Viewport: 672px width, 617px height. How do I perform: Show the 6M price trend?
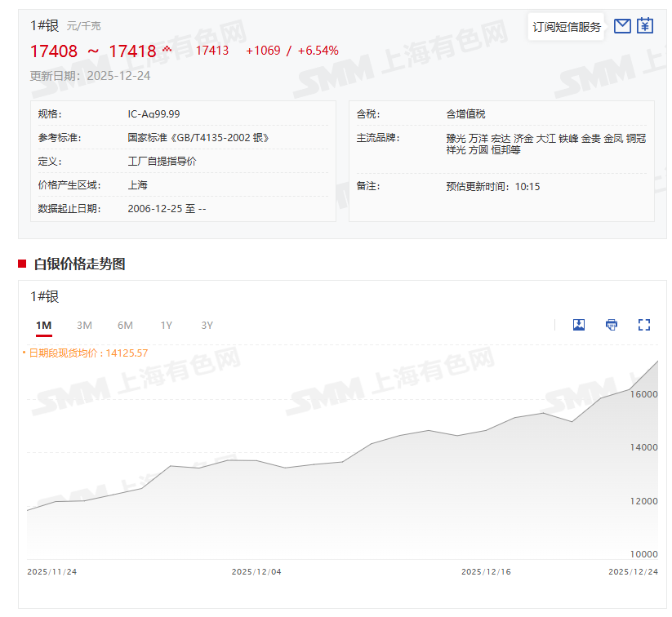tap(125, 326)
